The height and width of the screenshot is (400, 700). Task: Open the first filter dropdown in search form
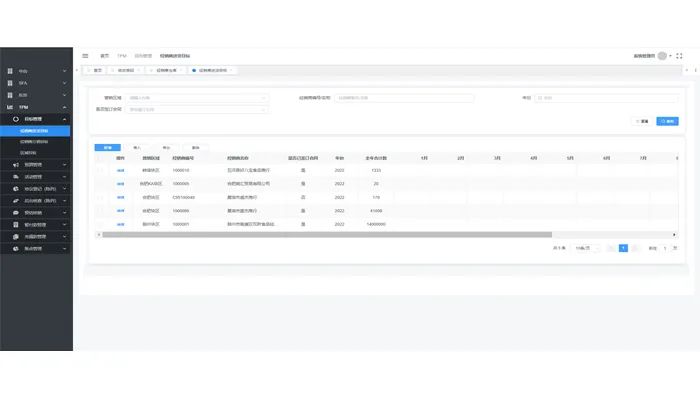(197, 98)
